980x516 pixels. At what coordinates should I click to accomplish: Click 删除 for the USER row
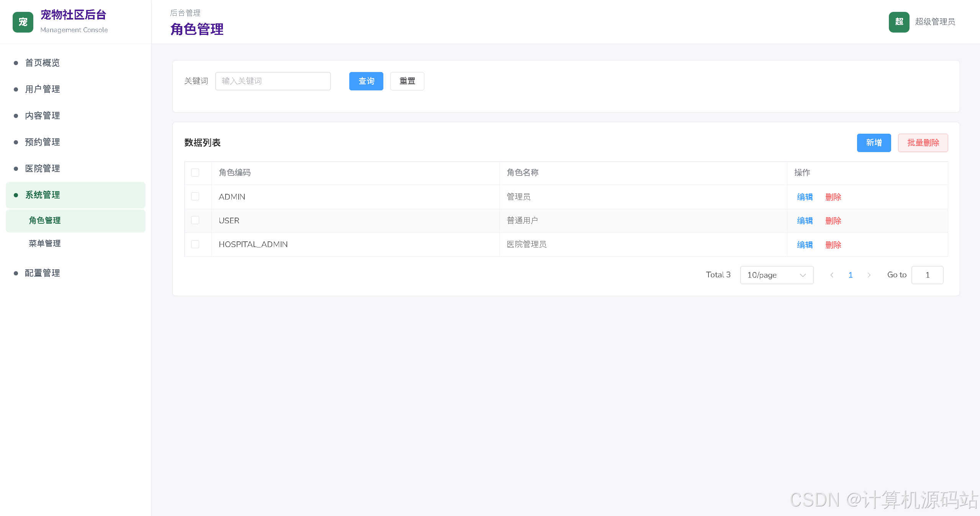point(833,221)
